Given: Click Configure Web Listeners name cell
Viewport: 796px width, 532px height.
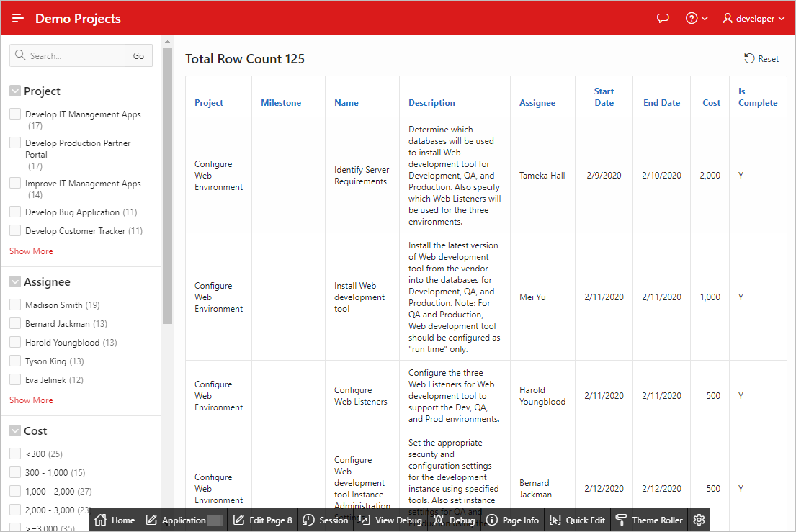Looking at the screenshot, I should pyautogui.click(x=362, y=395).
